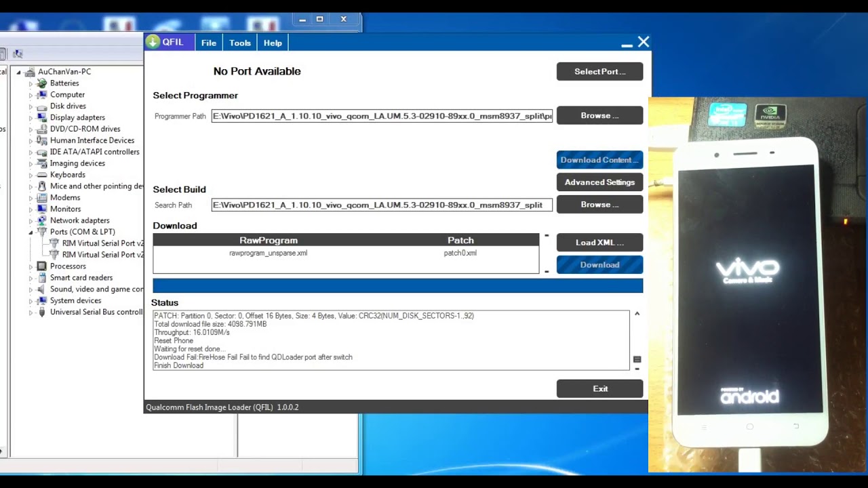The image size is (868, 488).
Task: Click the Smart card readers icon
Action: coord(42,278)
